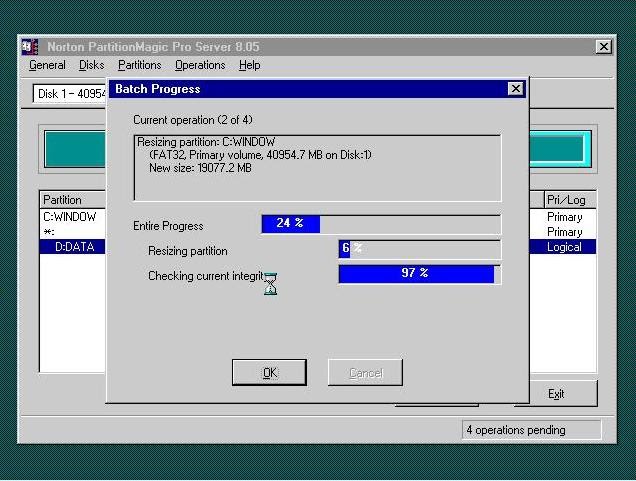Click the Primary cell in the *: row
The image size is (636, 481).
pyautogui.click(x=564, y=232)
